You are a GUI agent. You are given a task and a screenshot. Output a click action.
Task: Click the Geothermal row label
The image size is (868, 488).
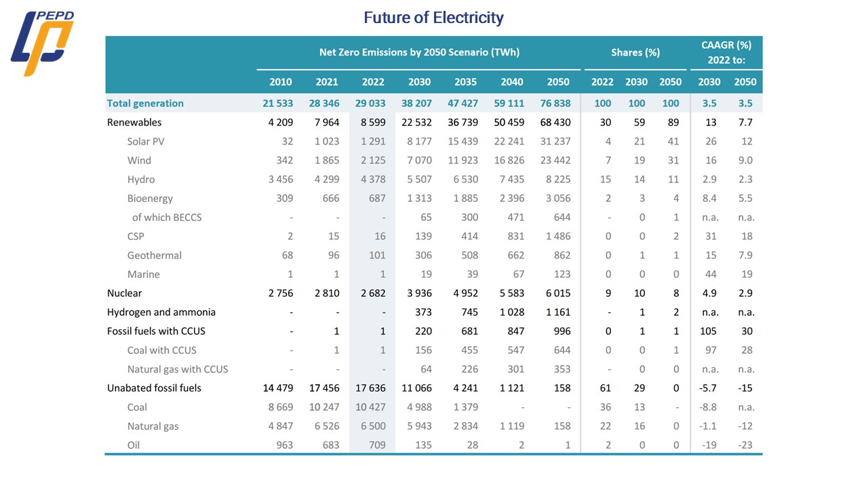pos(155,256)
